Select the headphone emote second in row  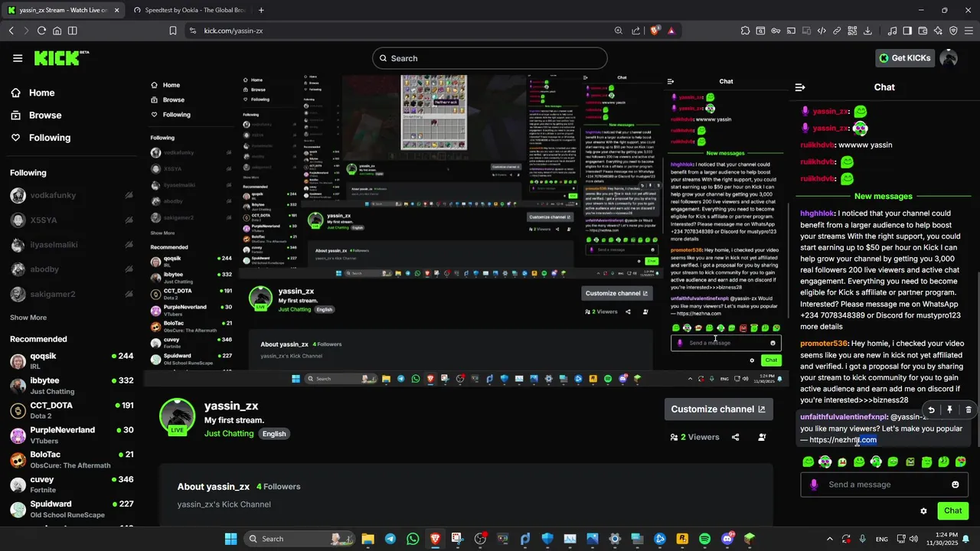coord(825,461)
